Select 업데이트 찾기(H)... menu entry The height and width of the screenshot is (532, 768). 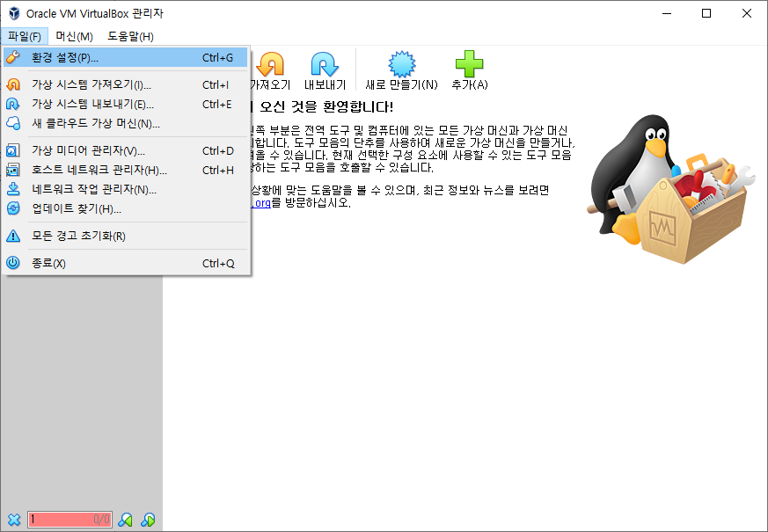pos(126,209)
